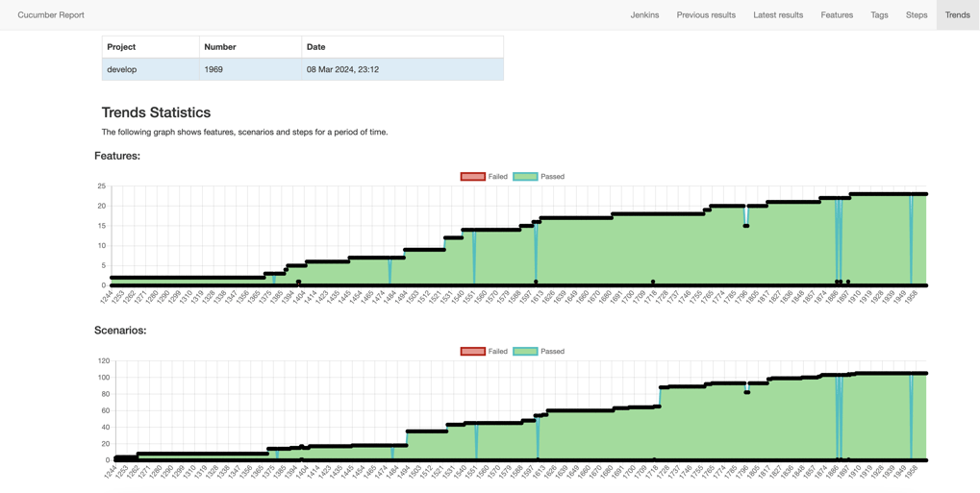Click the 1484 build label on the Features x-axis
The image size is (980, 493).
[389, 296]
